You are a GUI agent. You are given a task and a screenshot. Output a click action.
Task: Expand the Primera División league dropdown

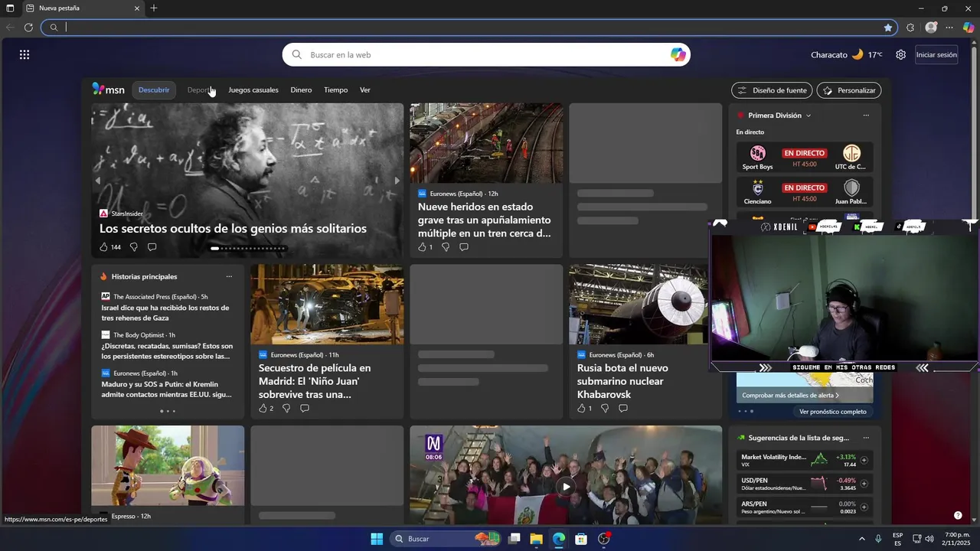pos(808,116)
